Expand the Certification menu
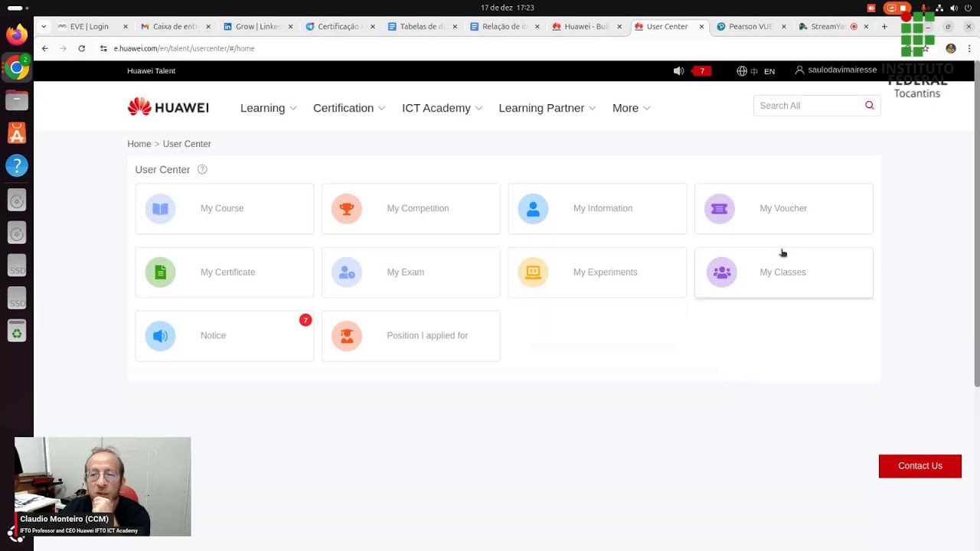Viewport: 980px width, 551px height. pyautogui.click(x=349, y=108)
